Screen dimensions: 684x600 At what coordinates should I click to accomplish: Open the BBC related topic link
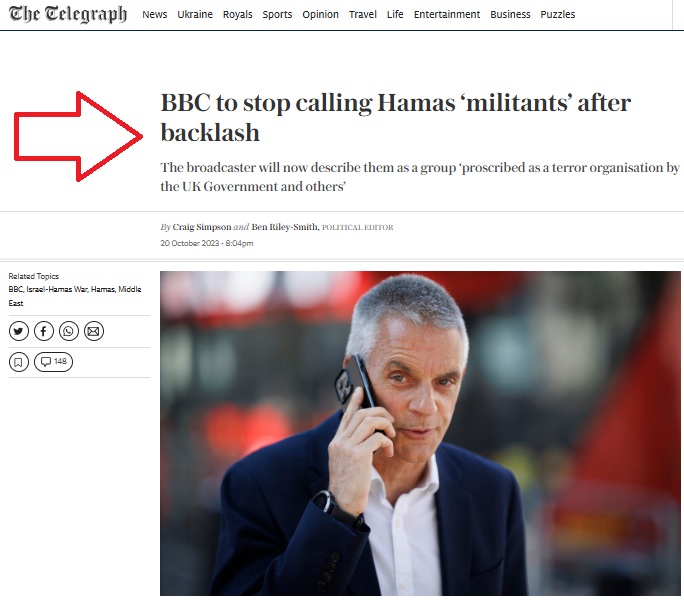[x=16, y=289]
